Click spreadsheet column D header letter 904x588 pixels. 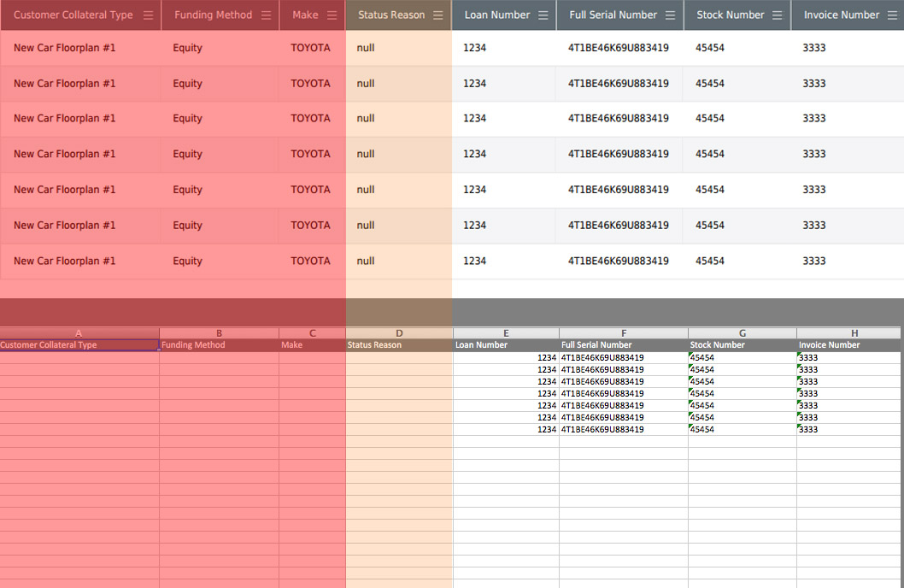tap(399, 333)
